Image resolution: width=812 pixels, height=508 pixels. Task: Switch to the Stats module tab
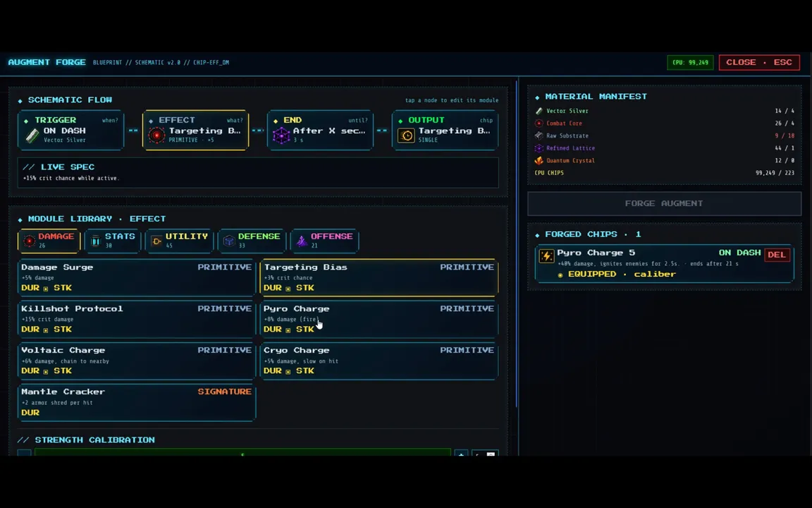pos(113,241)
